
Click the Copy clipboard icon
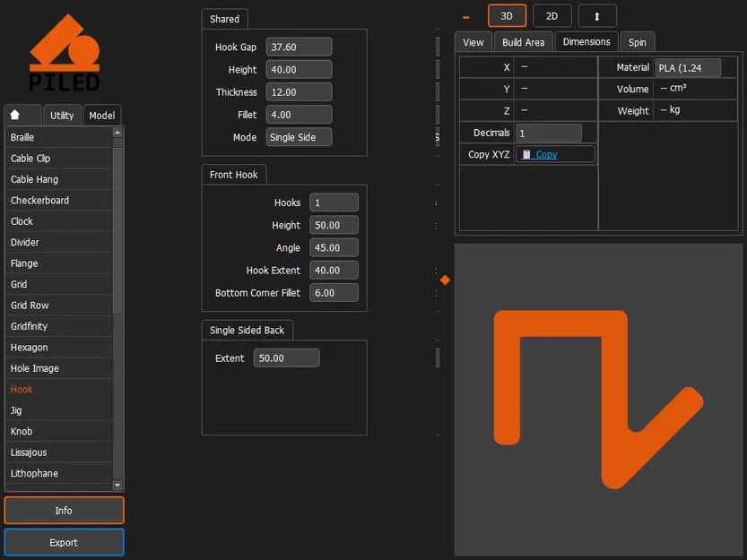[x=526, y=154]
